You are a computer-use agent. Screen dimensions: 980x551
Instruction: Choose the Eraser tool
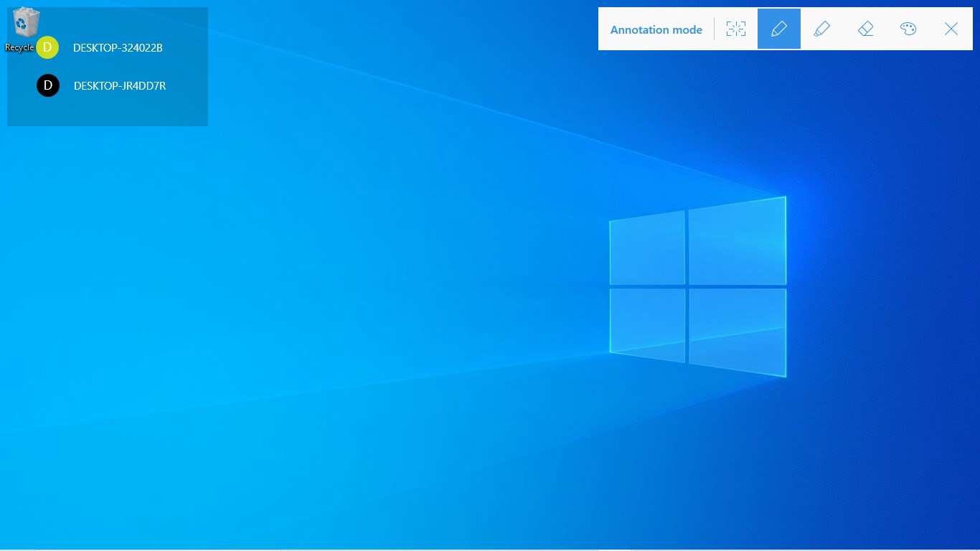865,29
